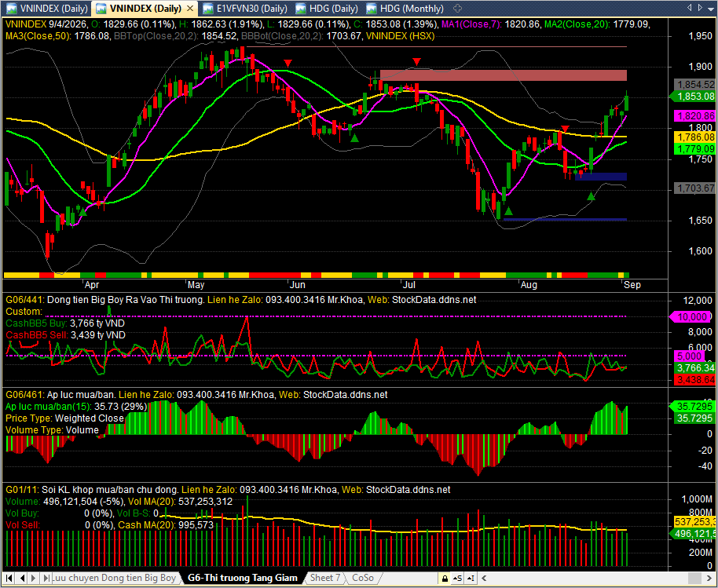718x588 pixels.
Task: Select red sell arrow near mid August
Action: tap(565, 129)
